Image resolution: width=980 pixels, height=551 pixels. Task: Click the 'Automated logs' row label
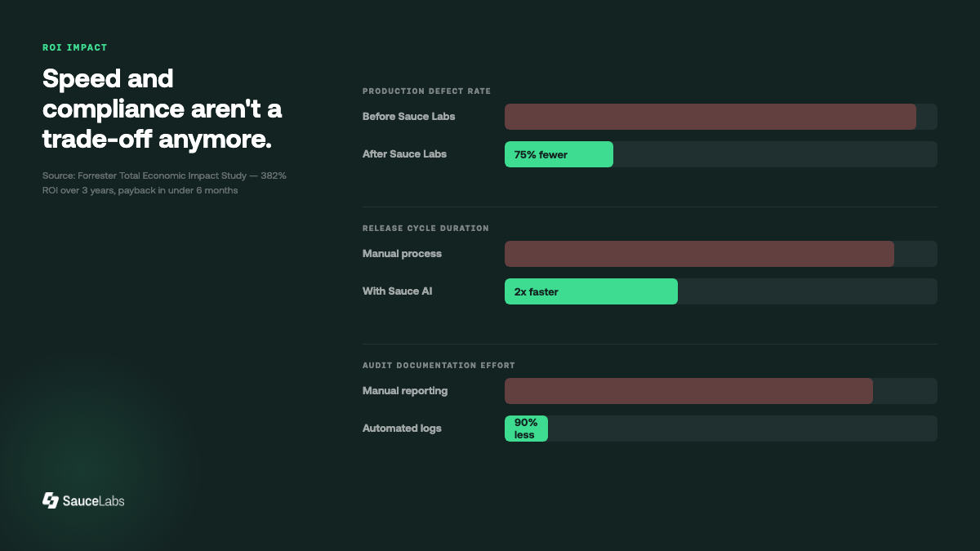402,429
